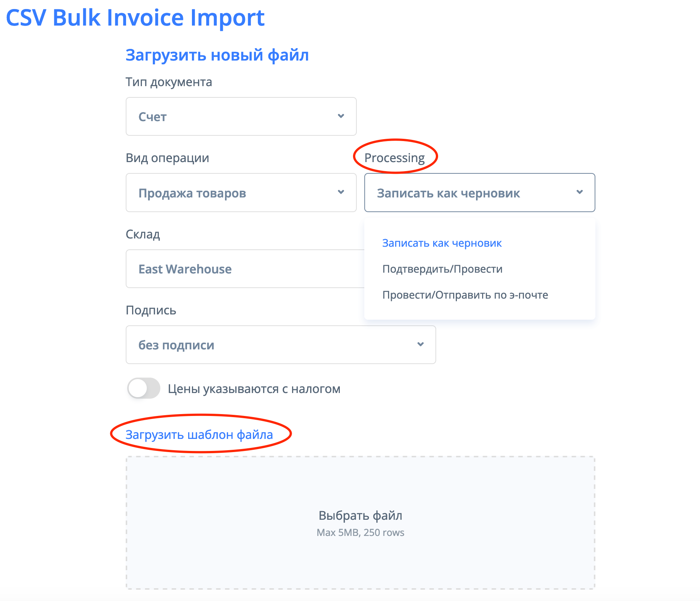
Task: Open the Вид операции dropdown
Action: click(241, 193)
